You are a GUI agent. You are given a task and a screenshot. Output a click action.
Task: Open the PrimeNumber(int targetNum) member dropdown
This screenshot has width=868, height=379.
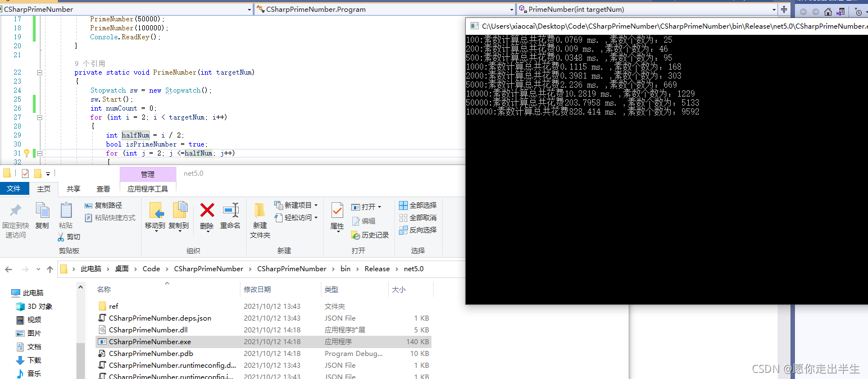(774, 10)
